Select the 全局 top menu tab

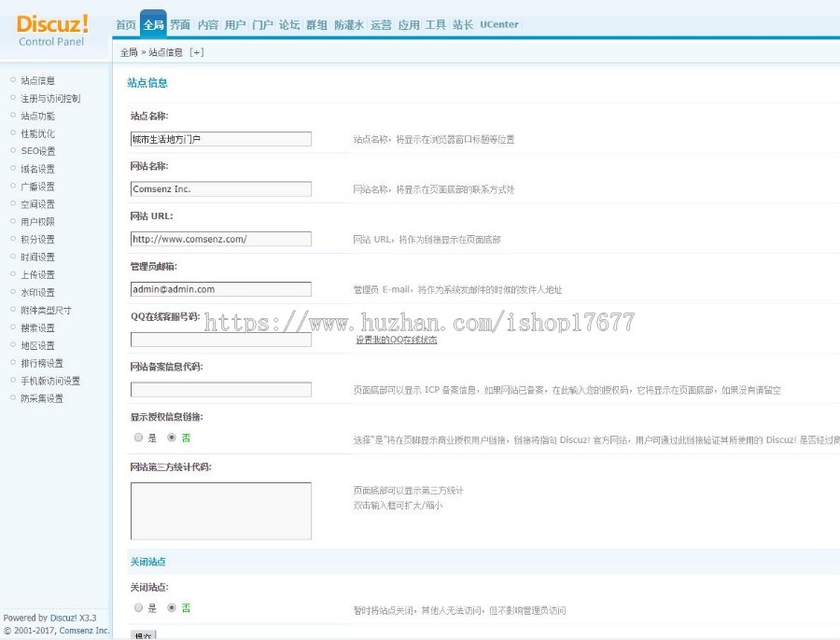[x=153, y=24]
